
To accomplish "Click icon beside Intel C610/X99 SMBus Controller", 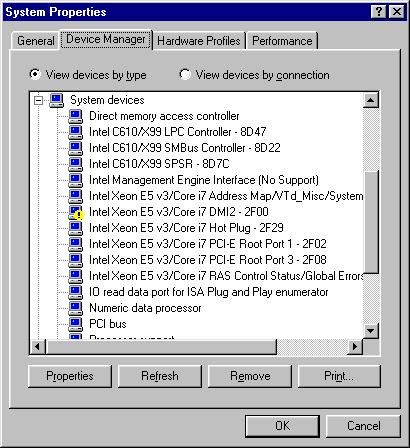I will pos(75,148).
